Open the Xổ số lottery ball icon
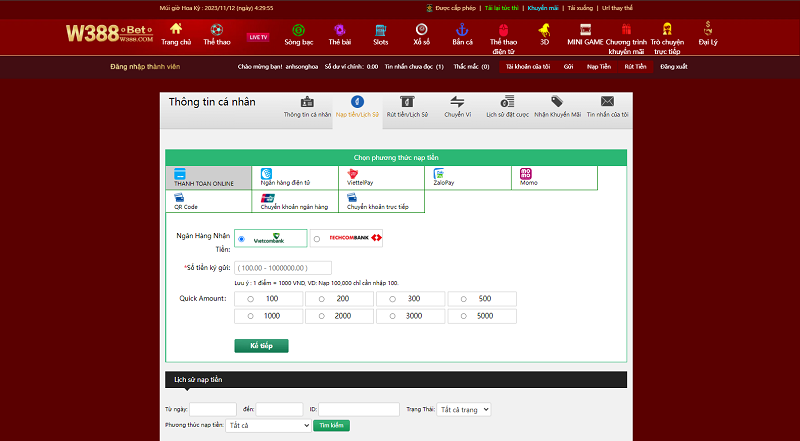The width and height of the screenshot is (800, 441). (421, 29)
